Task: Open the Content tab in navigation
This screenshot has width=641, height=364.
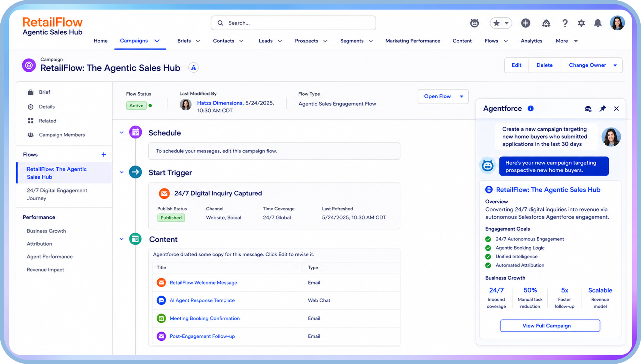Action: (462, 41)
